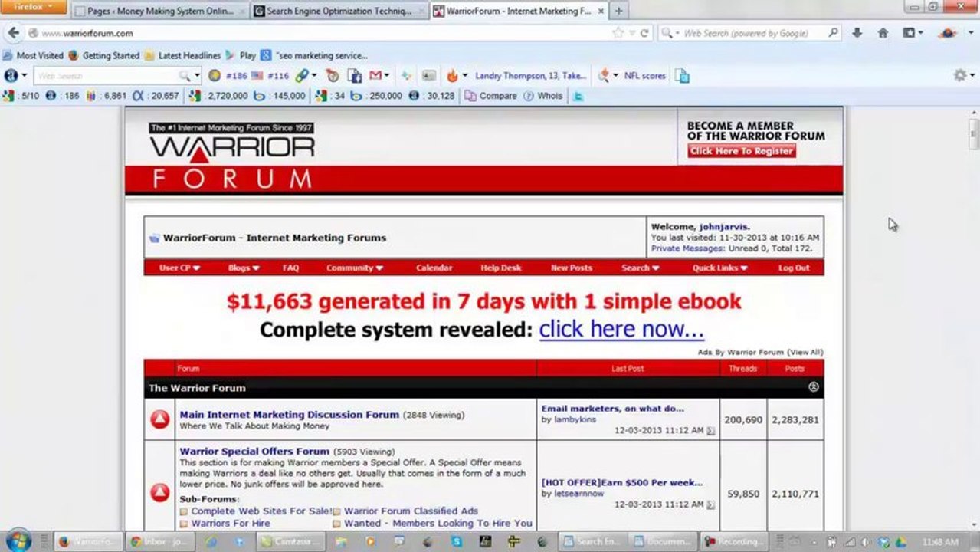This screenshot has width=980, height=552.
Task: Click the Twitter bird icon in SEO bar
Action: coord(578,96)
